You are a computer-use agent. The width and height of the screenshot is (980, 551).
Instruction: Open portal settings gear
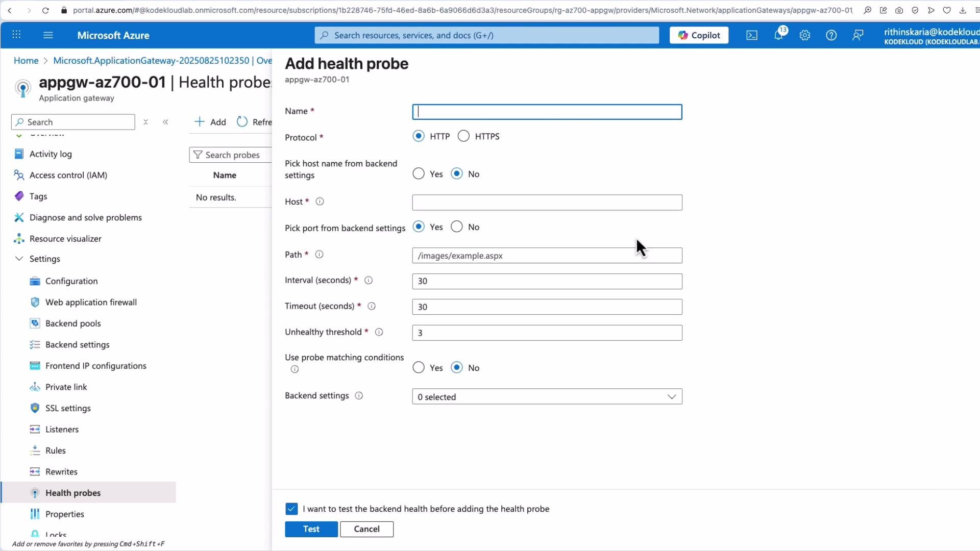[805, 35]
